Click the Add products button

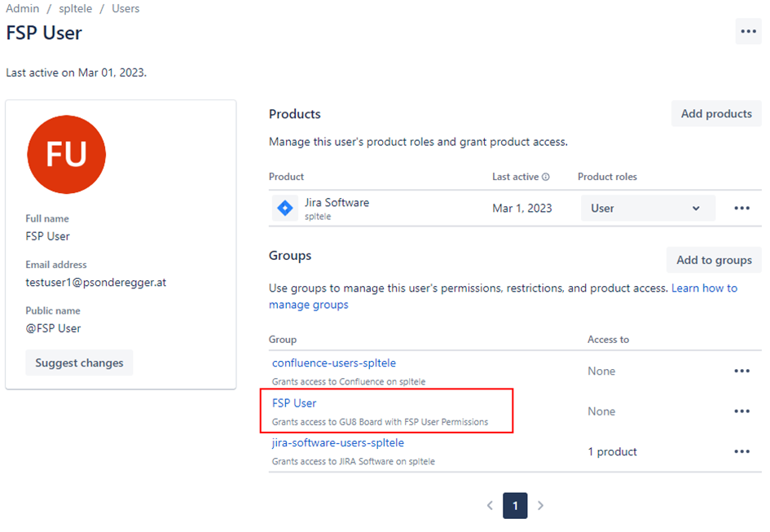(x=716, y=114)
